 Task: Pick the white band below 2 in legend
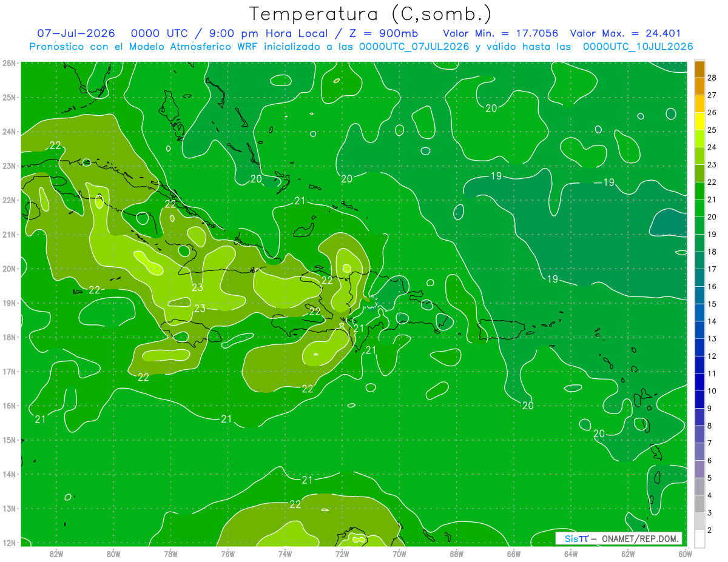coord(699,539)
